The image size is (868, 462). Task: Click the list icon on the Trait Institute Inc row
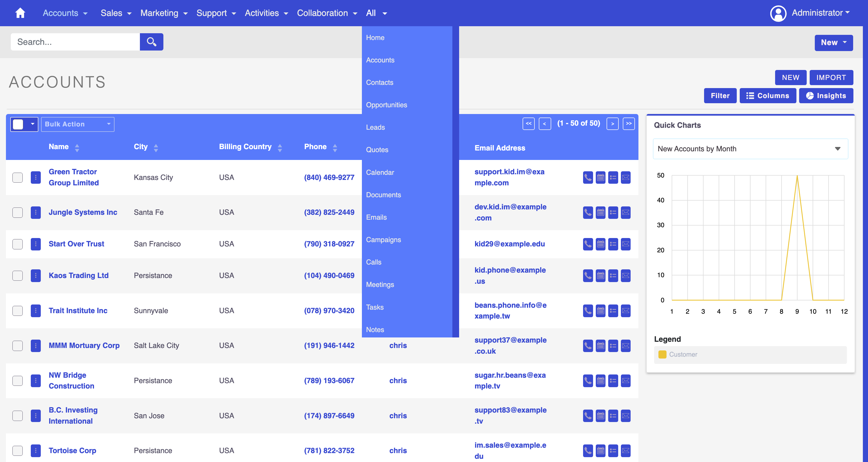tap(613, 311)
